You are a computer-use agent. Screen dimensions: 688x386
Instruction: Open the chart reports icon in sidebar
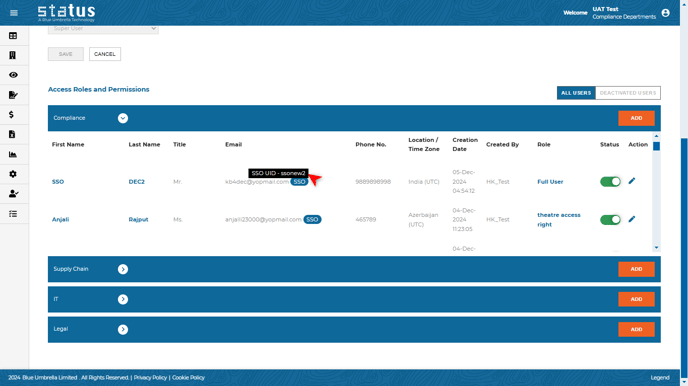point(13,154)
